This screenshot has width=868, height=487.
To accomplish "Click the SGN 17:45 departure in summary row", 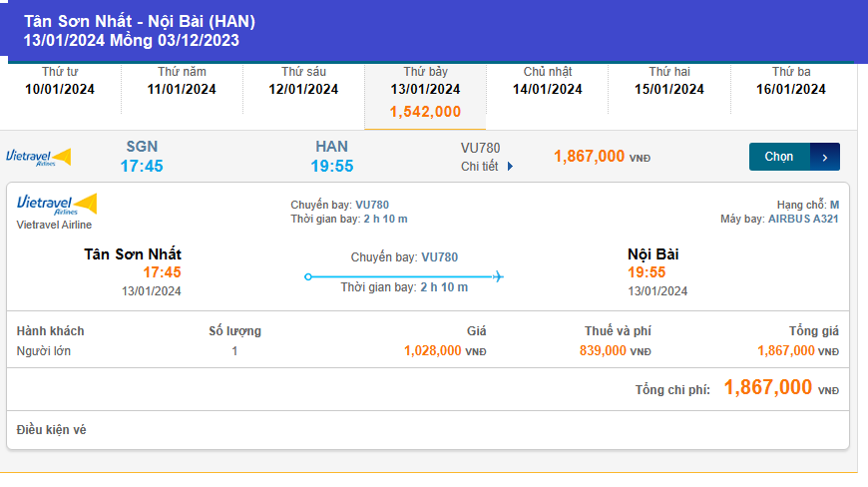I will click(x=142, y=157).
